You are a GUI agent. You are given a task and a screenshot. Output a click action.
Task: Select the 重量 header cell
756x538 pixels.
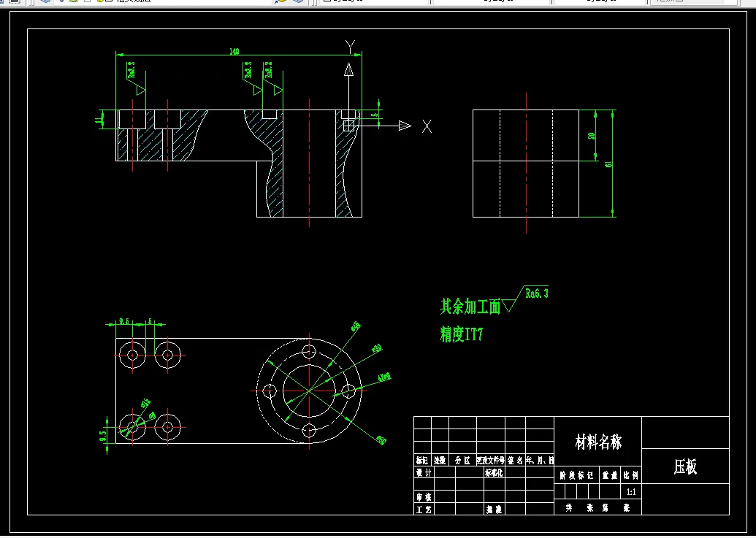609,475
